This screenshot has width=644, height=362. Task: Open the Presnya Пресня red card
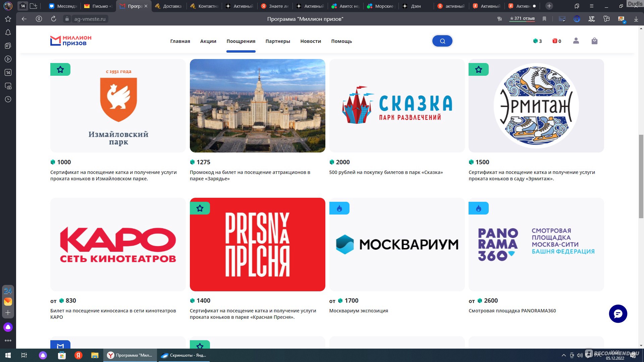click(x=257, y=244)
